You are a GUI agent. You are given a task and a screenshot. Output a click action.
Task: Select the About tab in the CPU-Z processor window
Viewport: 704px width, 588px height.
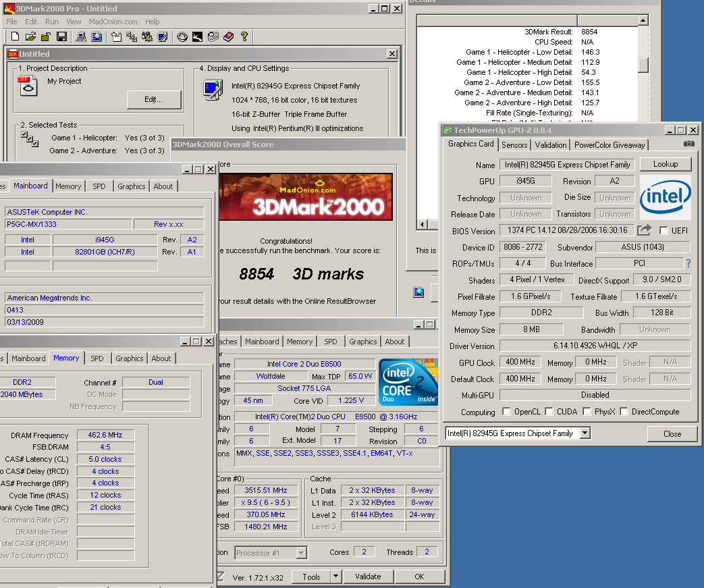tap(395, 342)
